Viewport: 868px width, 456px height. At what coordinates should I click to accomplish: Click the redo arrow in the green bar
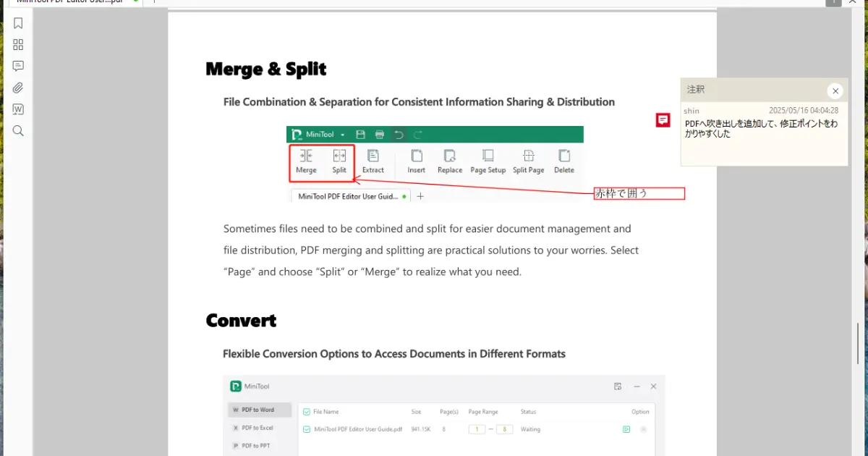pos(417,135)
